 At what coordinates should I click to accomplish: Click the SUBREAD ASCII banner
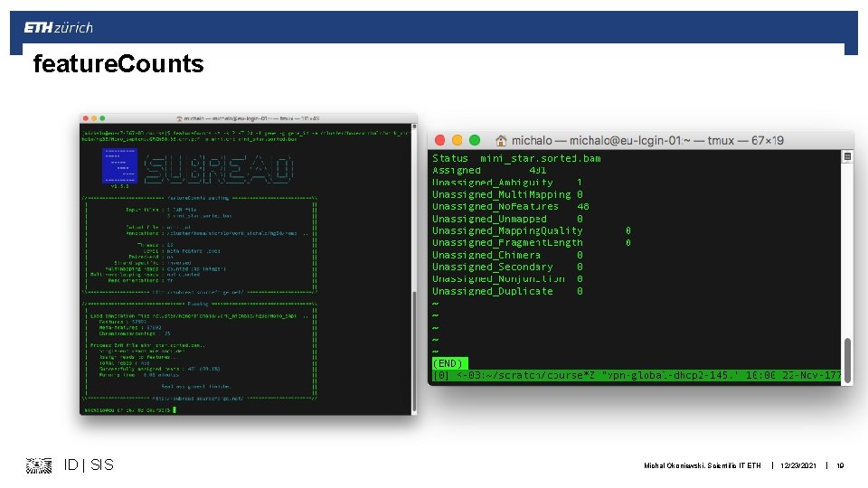click(218, 169)
